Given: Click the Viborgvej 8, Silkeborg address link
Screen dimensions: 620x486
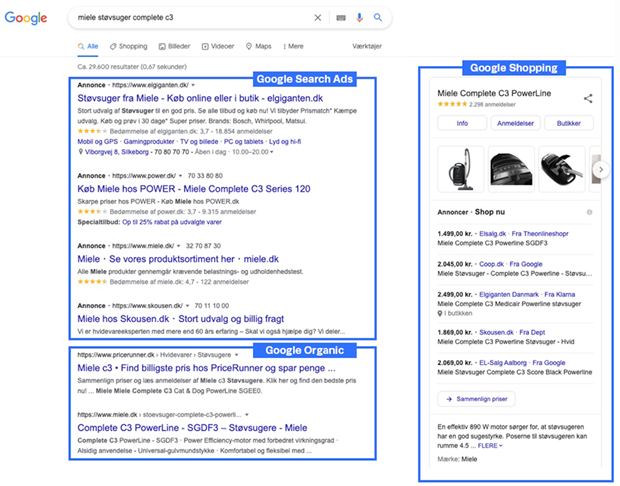Looking at the screenshot, I should pyautogui.click(x=117, y=152).
